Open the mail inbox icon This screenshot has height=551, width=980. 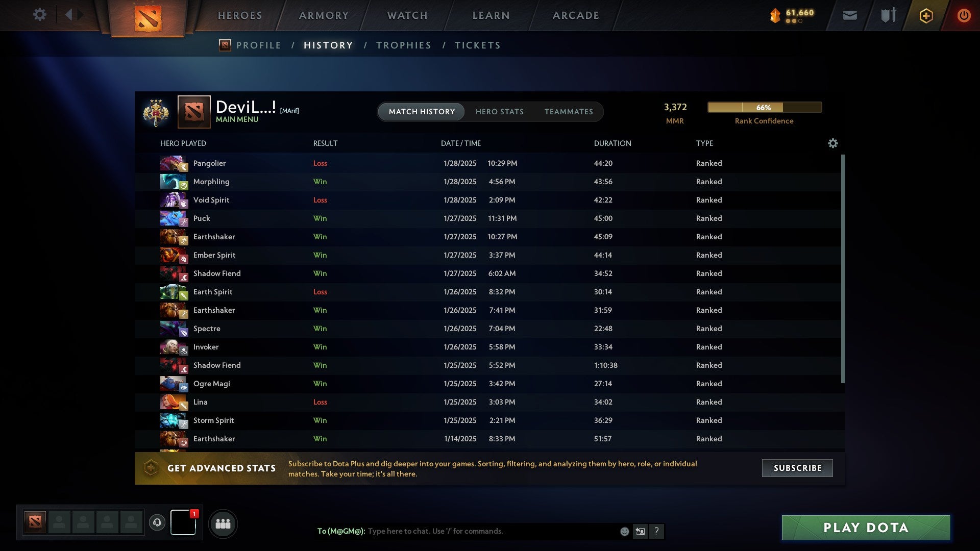849,16
